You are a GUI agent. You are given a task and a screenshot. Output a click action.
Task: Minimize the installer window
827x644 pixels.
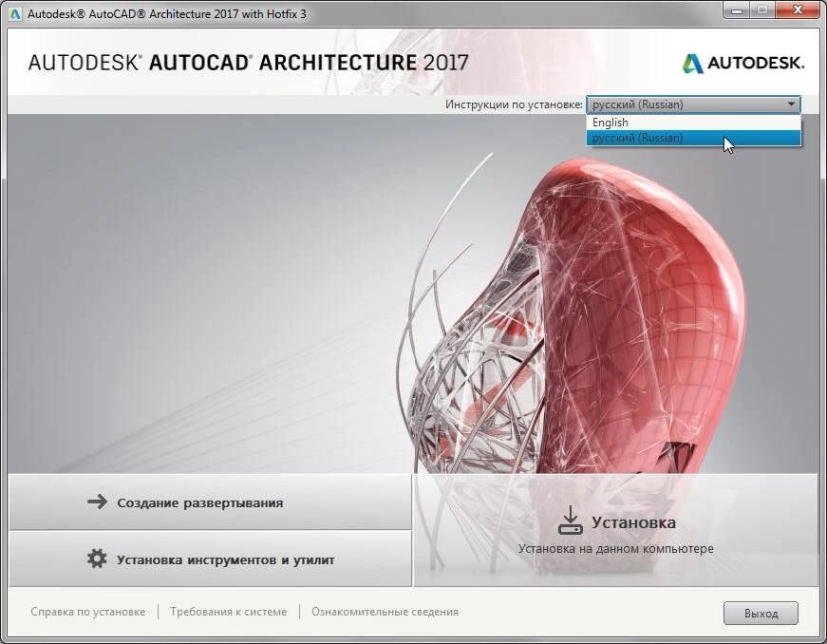pyautogui.click(x=737, y=10)
